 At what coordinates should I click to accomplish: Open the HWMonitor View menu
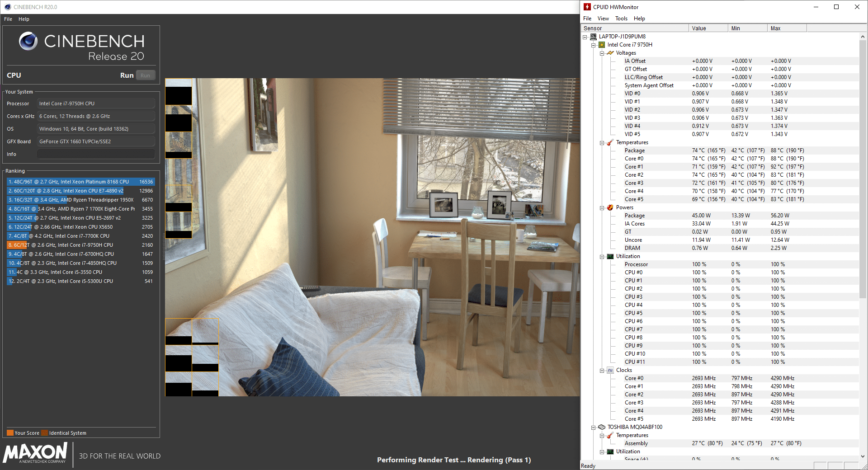[x=603, y=19]
